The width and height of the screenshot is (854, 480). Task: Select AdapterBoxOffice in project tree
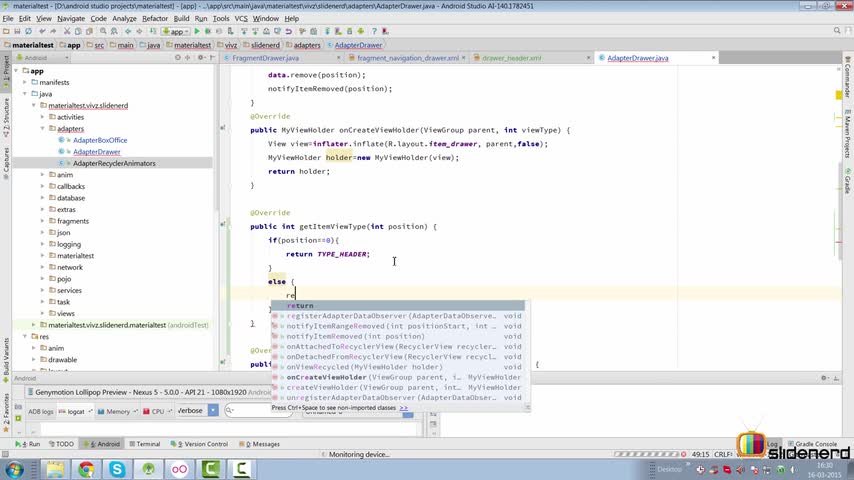(100, 140)
